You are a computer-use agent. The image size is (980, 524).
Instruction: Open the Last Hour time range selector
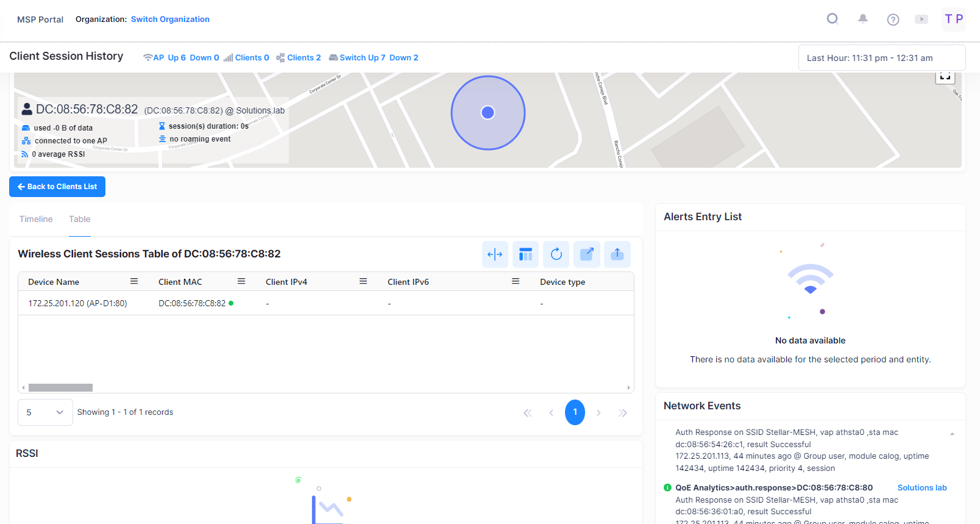coord(882,58)
